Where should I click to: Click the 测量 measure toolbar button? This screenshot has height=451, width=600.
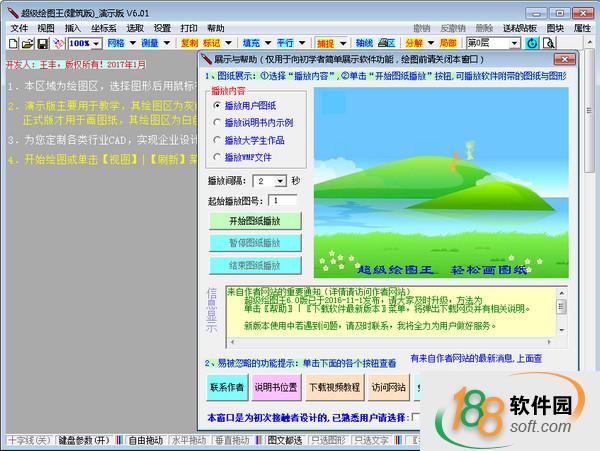(x=150, y=43)
